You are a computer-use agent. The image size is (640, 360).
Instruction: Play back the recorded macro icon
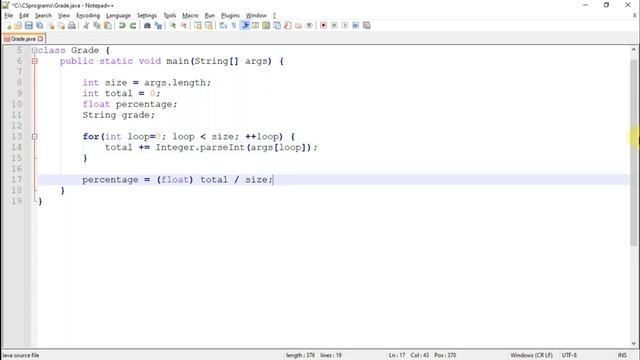point(344,25)
